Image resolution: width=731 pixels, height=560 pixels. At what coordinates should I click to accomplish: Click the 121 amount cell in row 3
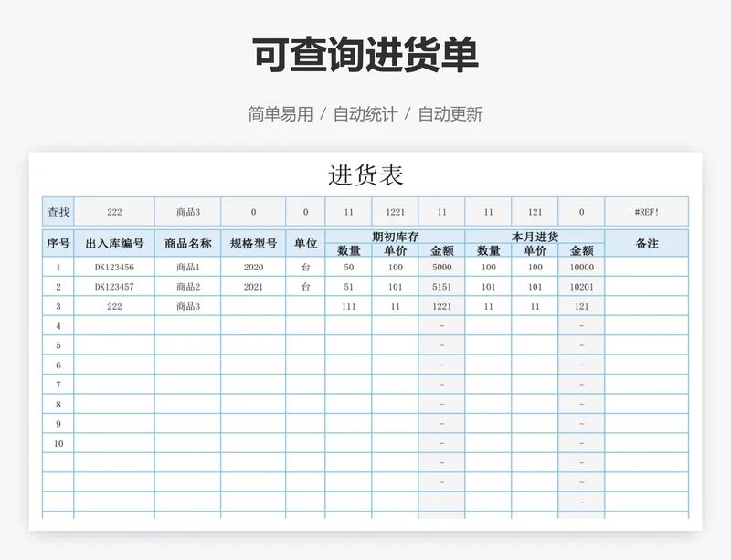coord(581,306)
